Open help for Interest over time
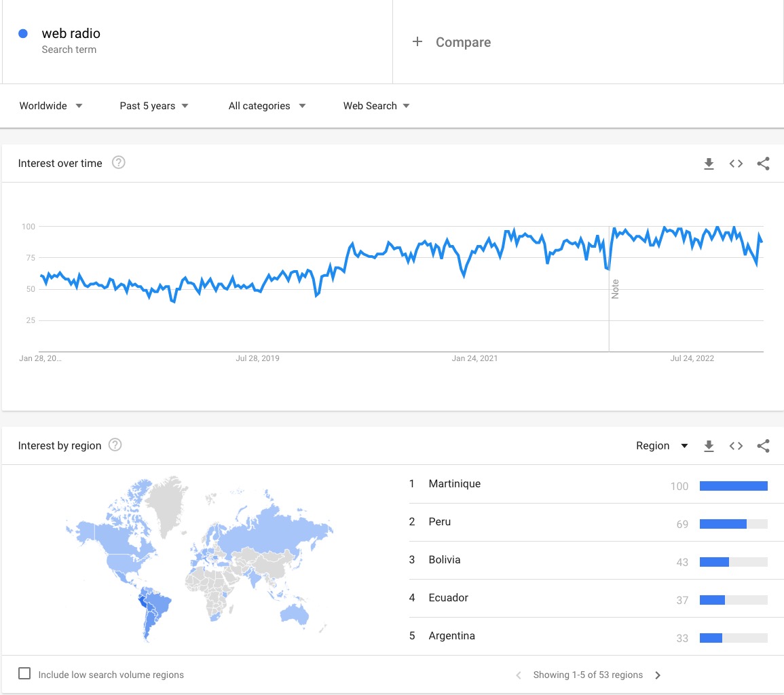Screen dimensions: 784x695 118,163
